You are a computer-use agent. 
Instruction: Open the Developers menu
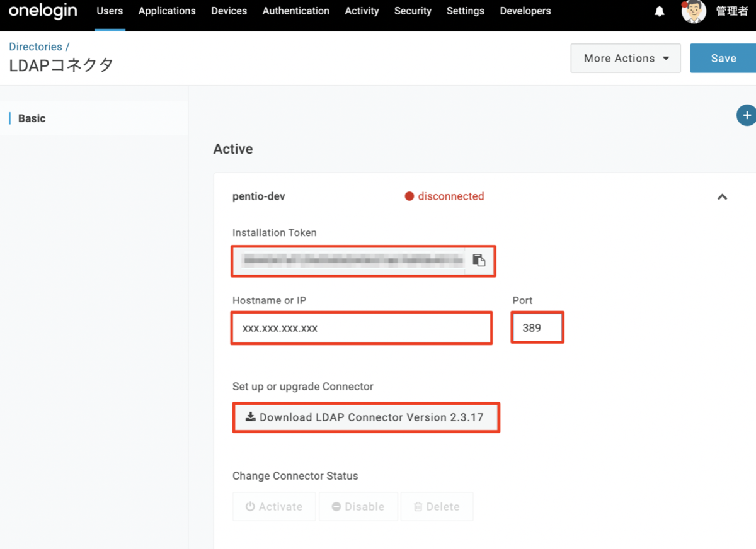point(525,11)
